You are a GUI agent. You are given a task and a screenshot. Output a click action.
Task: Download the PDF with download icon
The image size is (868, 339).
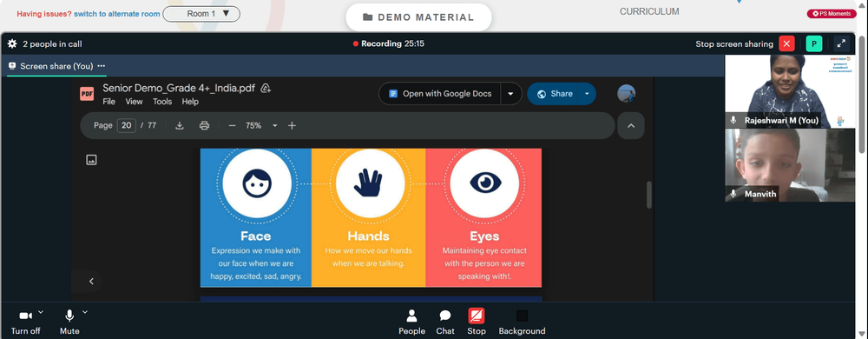click(x=180, y=126)
